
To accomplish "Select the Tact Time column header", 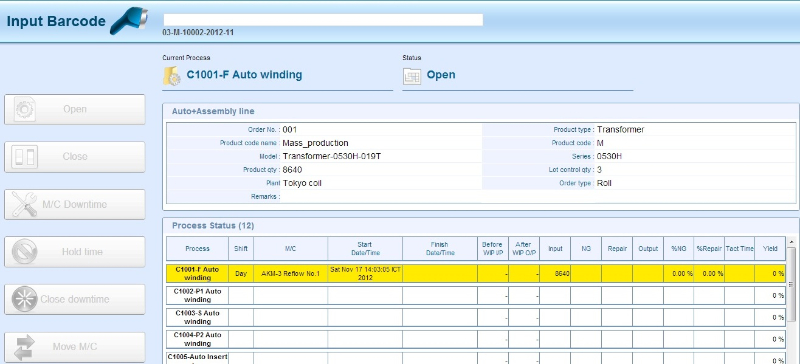I will point(740,249).
